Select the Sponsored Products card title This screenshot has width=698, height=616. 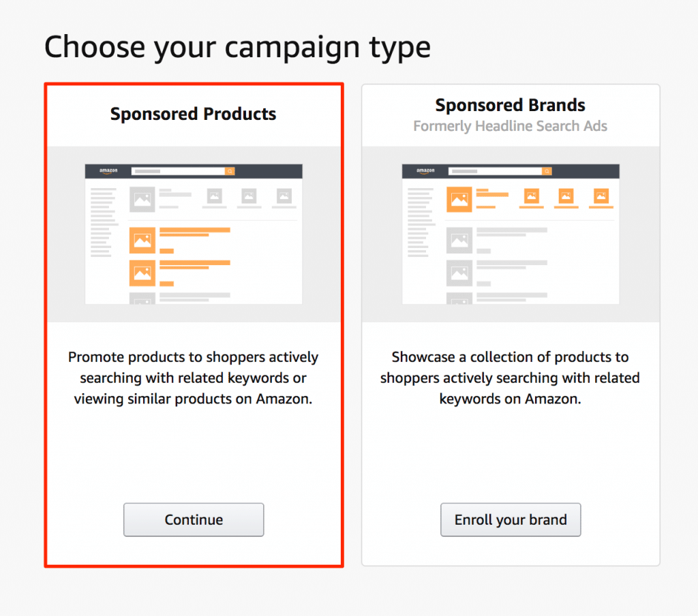(194, 114)
